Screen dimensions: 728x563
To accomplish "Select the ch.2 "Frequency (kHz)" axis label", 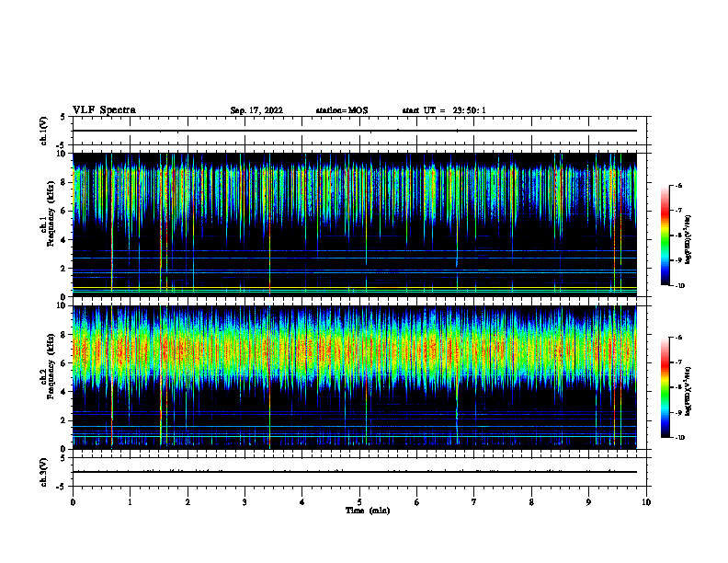I will click(51, 366).
